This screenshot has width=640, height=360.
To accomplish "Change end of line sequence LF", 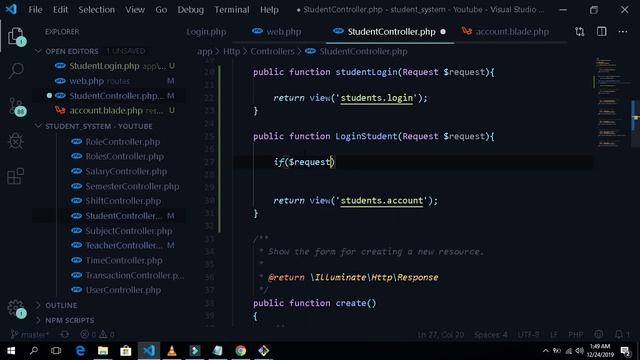I will (x=553, y=335).
